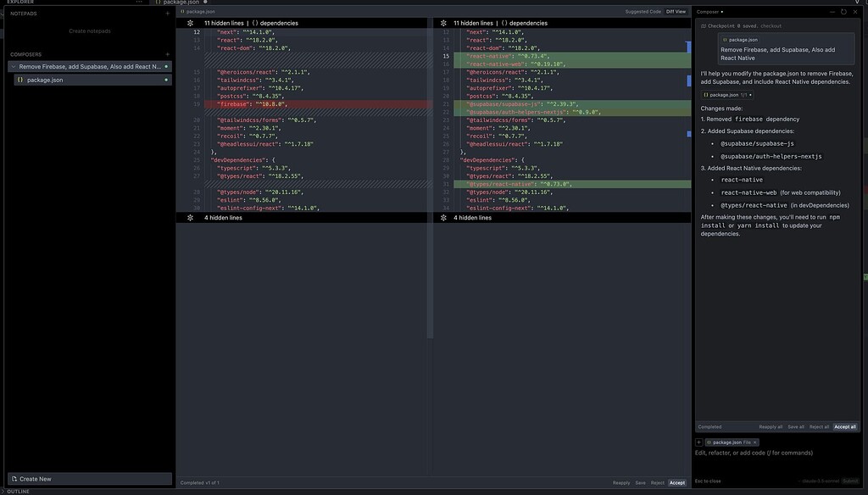This screenshot has width=868, height=495.
Task: Click the {} JSON icon on the package.json tab
Action: pos(159,3)
